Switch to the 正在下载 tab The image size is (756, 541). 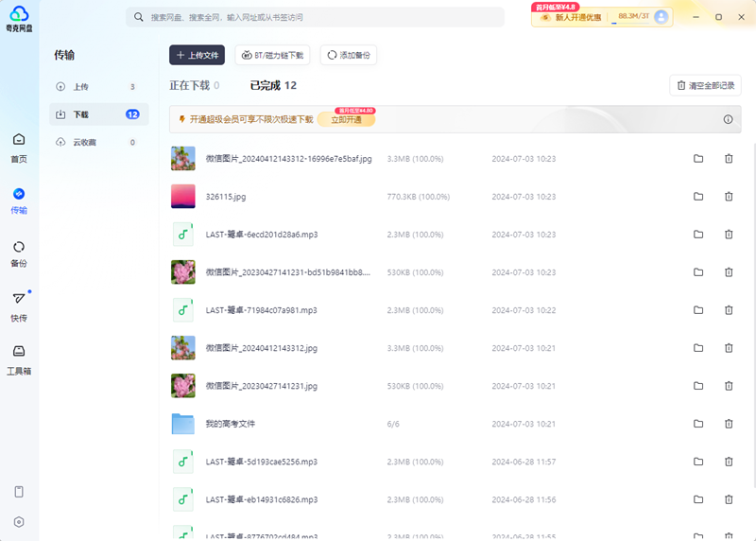click(x=195, y=85)
